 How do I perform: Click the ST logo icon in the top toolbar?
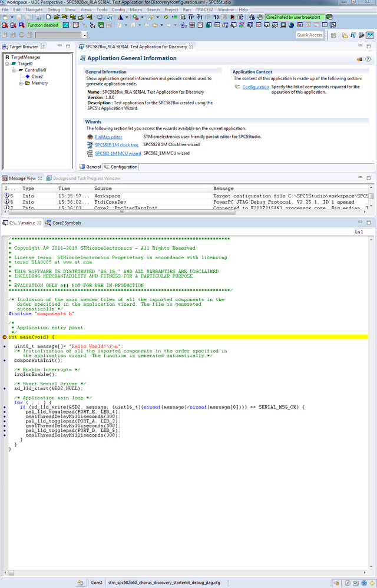110,17
